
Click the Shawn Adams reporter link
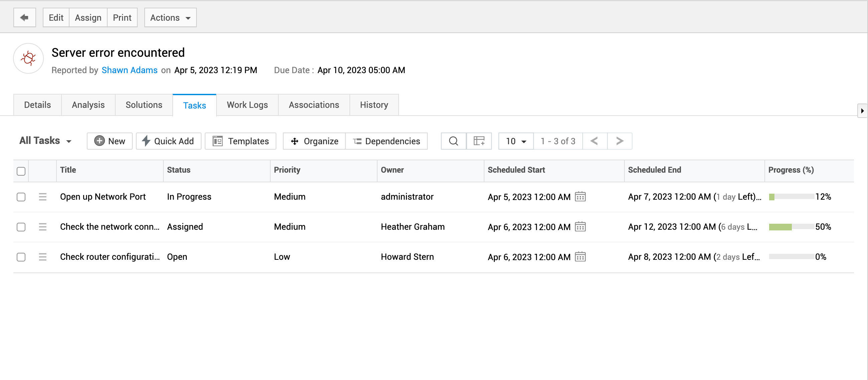click(x=129, y=70)
